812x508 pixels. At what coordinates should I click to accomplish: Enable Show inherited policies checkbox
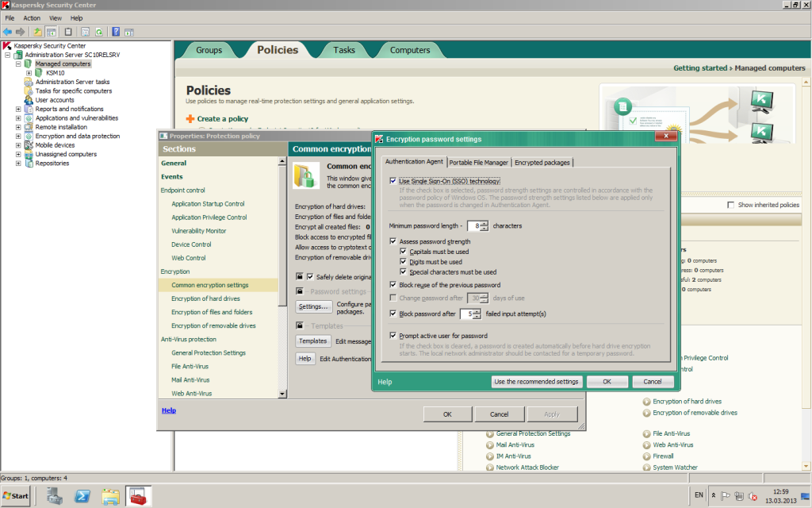coord(730,205)
